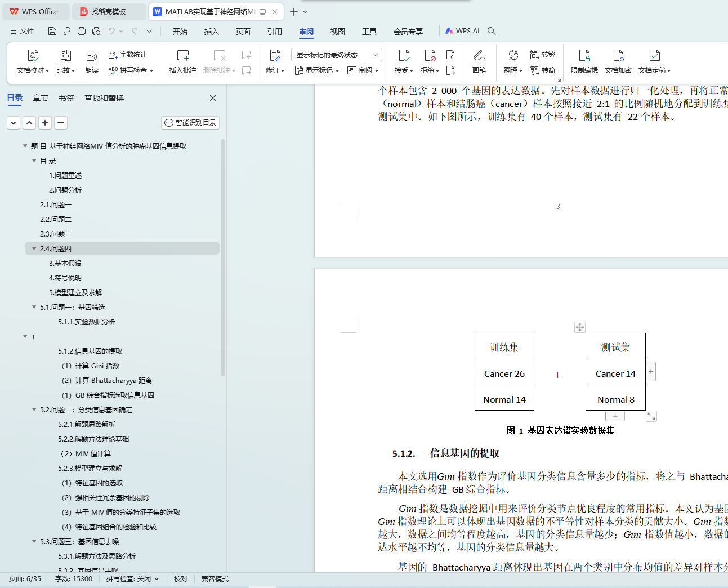Go to previous revision icon
Viewport: 728px width, 588px height.
450,55
